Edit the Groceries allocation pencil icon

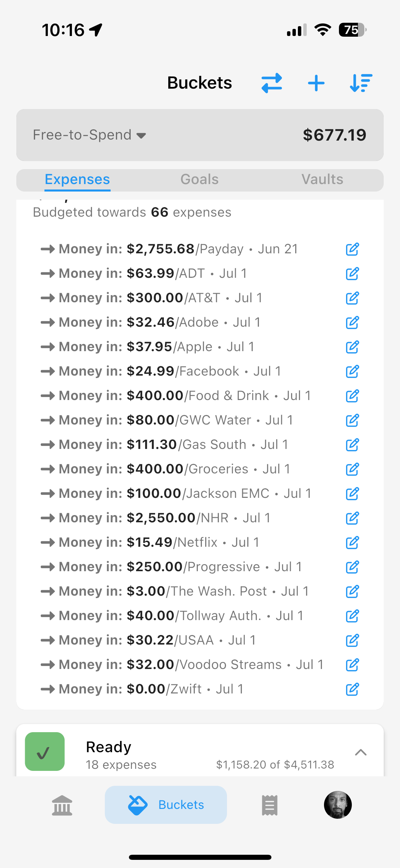tap(352, 469)
